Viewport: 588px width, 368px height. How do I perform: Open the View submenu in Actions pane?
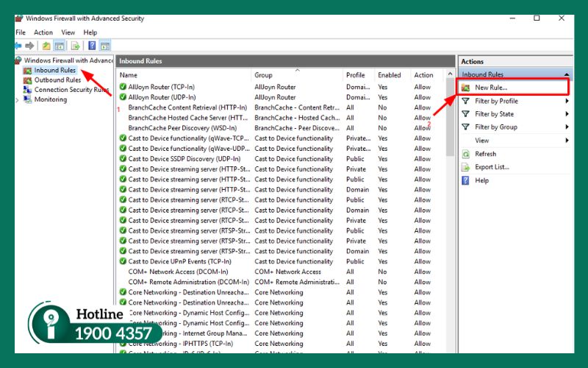(482, 141)
